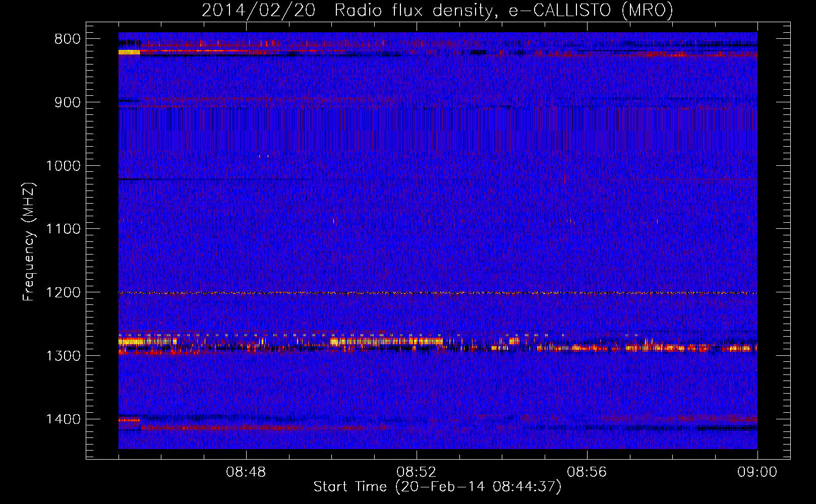Click the 1300 frequency tick label
The width and height of the screenshot is (816, 504).
pyautogui.click(x=63, y=356)
